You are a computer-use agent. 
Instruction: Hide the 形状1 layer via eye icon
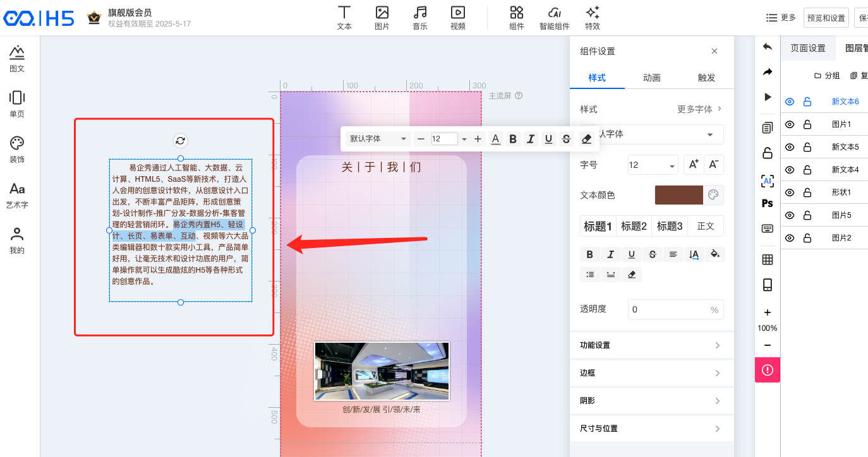(790, 193)
